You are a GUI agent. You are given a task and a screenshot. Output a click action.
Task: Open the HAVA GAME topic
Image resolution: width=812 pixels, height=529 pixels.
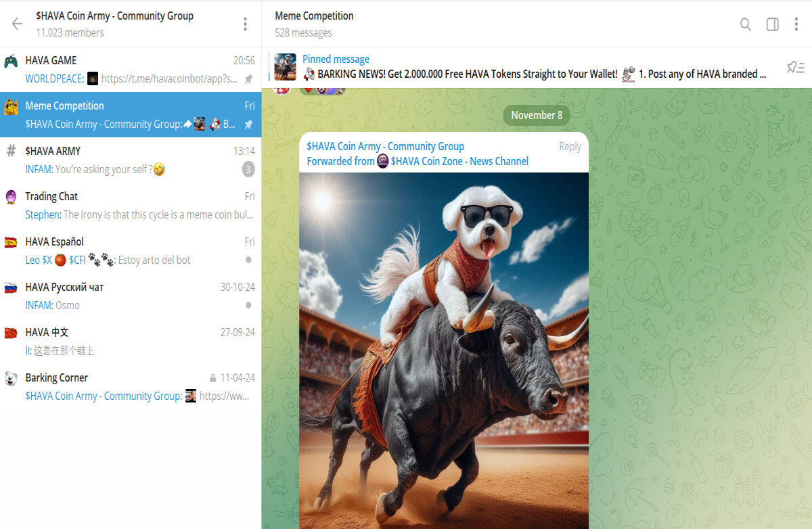[131, 69]
